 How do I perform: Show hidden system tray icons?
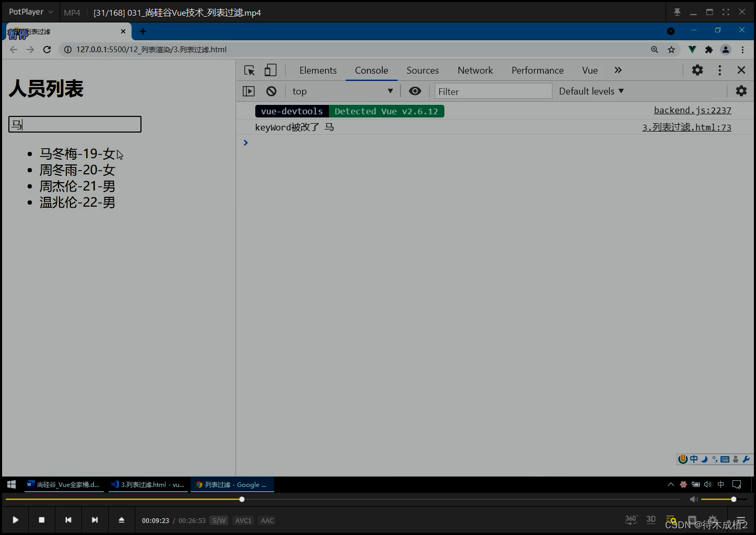click(671, 484)
